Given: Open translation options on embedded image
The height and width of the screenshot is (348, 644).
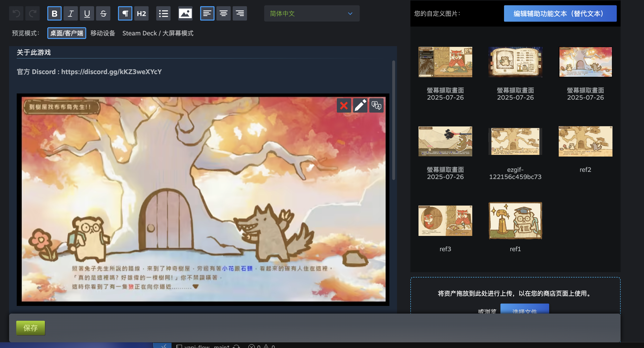Looking at the screenshot, I should (x=376, y=106).
